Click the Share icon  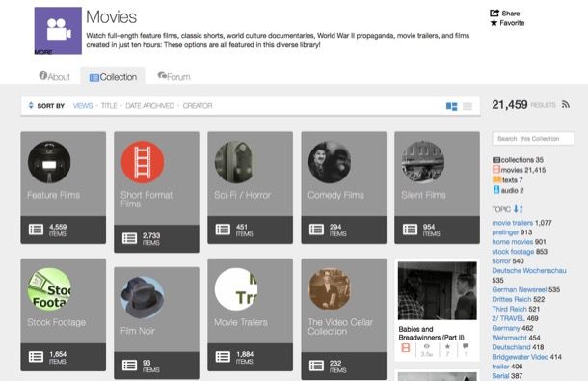coord(494,14)
